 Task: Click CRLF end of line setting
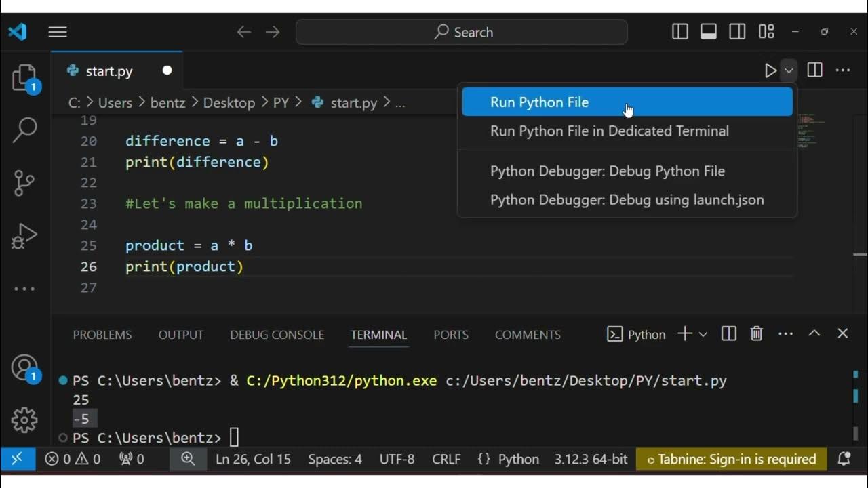[446, 459]
